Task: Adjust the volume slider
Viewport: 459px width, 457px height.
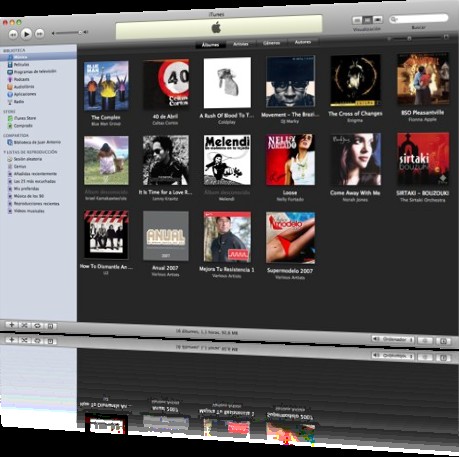Action: point(69,33)
